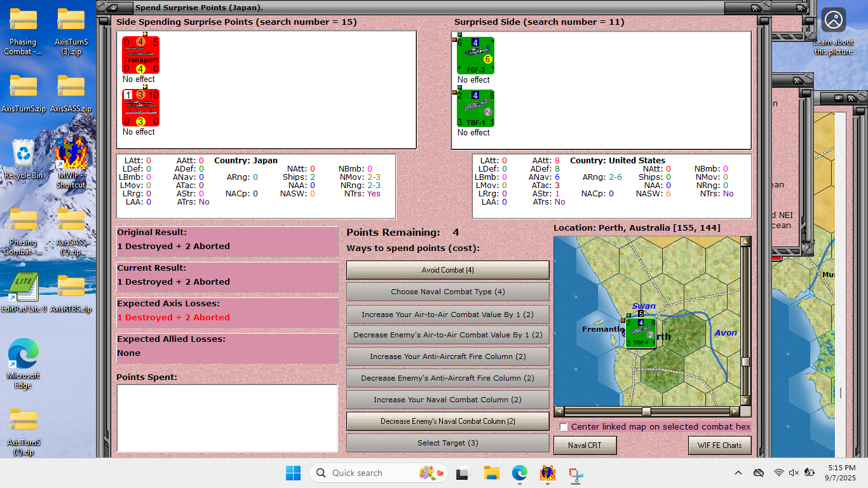The width and height of the screenshot is (868, 488).
Task: Decrease Enemy's Air-to-Air Combat Value By 1
Action: (x=447, y=335)
